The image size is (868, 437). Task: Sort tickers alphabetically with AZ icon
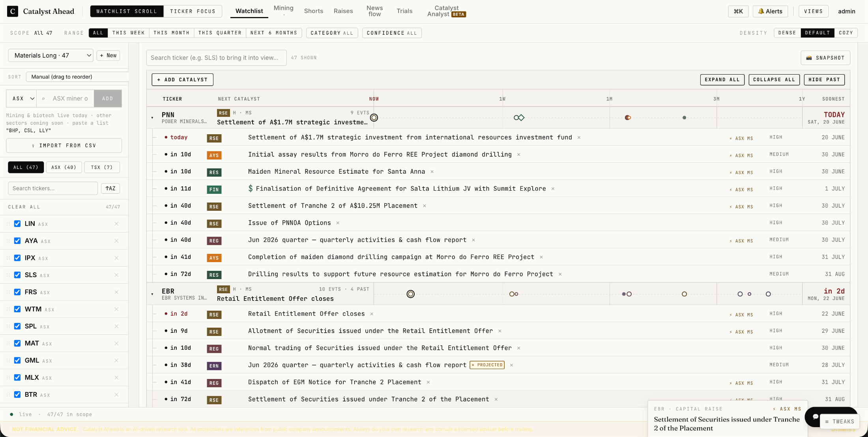(x=110, y=188)
